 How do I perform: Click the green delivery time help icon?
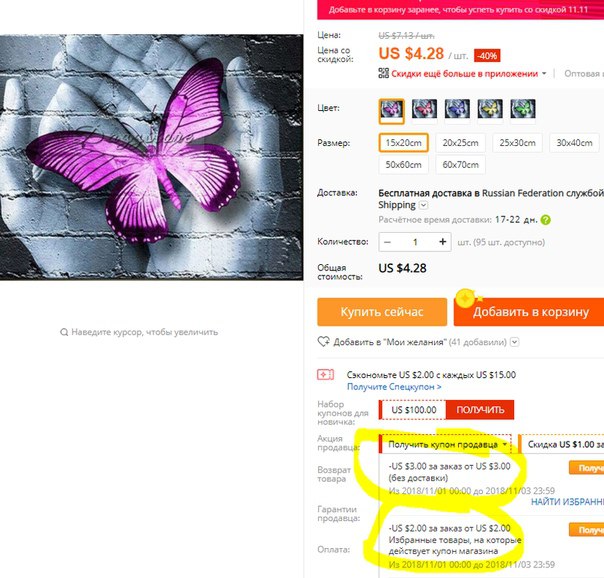545,220
